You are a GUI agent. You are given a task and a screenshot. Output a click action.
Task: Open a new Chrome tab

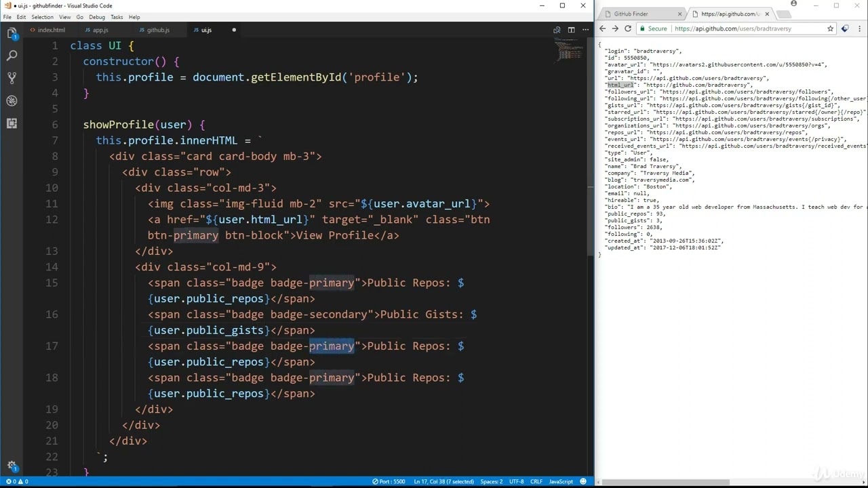click(783, 14)
